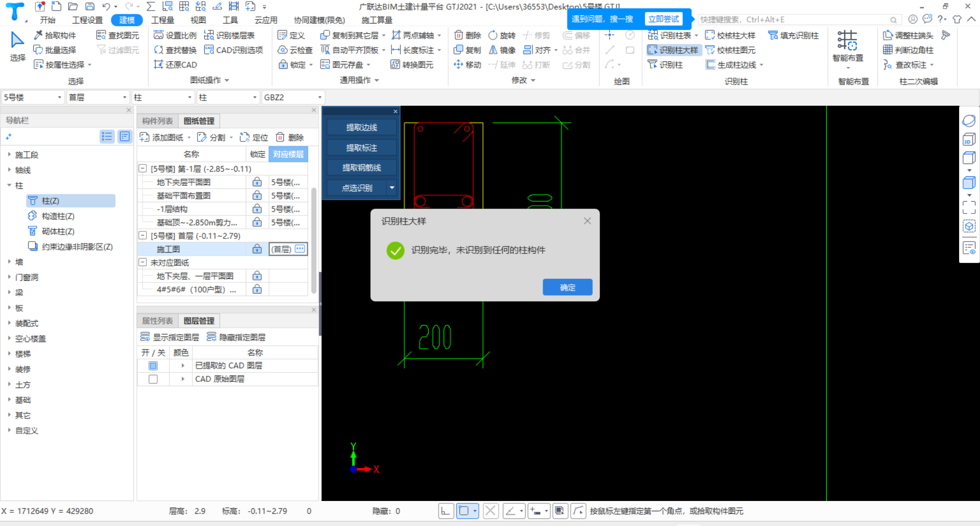This screenshot has width=980, height=526.
Task: Click the 查找替换 find and replace tool
Action: (x=175, y=50)
